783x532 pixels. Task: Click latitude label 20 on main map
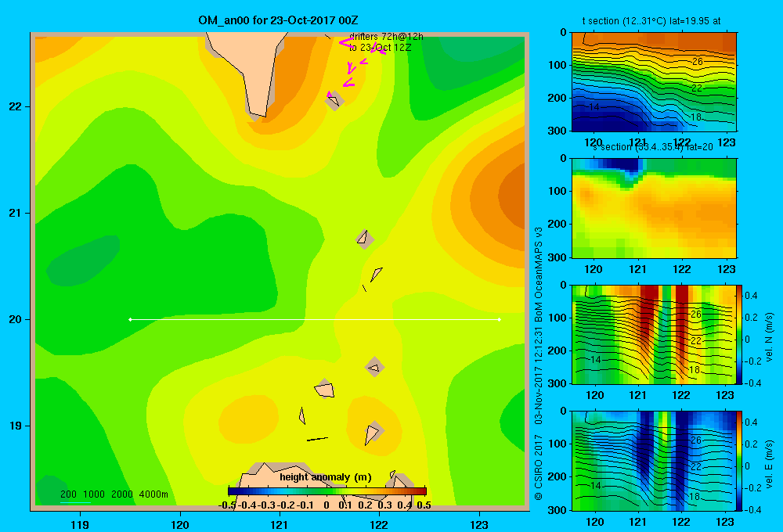(x=16, y=319)
